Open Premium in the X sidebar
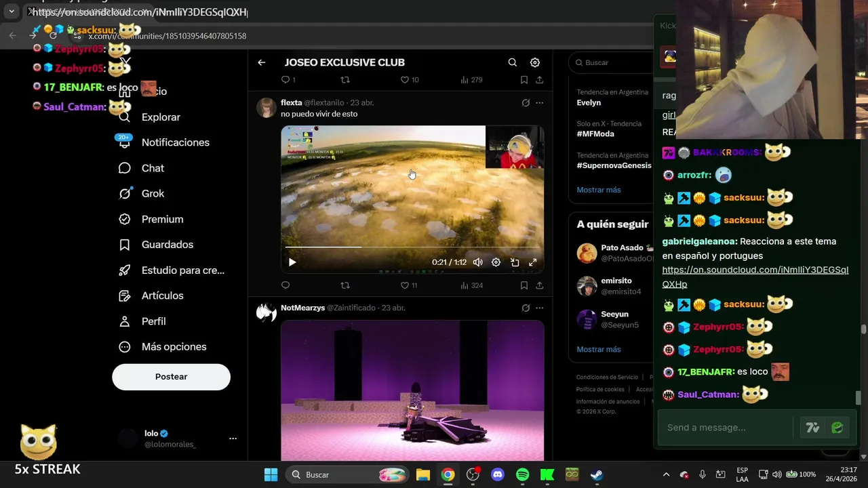 (151, 219)
